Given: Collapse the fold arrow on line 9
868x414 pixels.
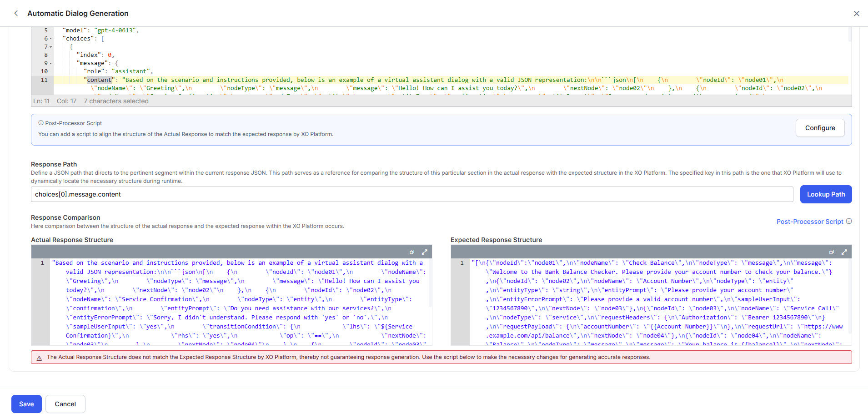Looking at the screenshot, I should 50,63.
